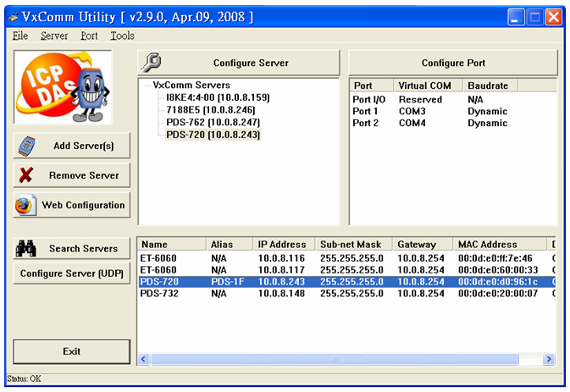Click the PDS-1F alias cell
Image resolution: width=570 pixels, height=392 pixels.
tap(228, 282)
